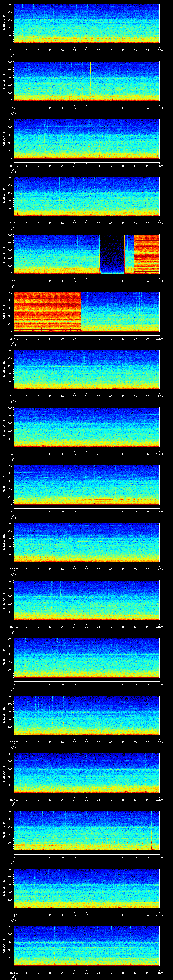Viewport: 173px width, 980px height.
Task: Open the spectrogram panel starting at 5:22:00
Action: [87, 485]
